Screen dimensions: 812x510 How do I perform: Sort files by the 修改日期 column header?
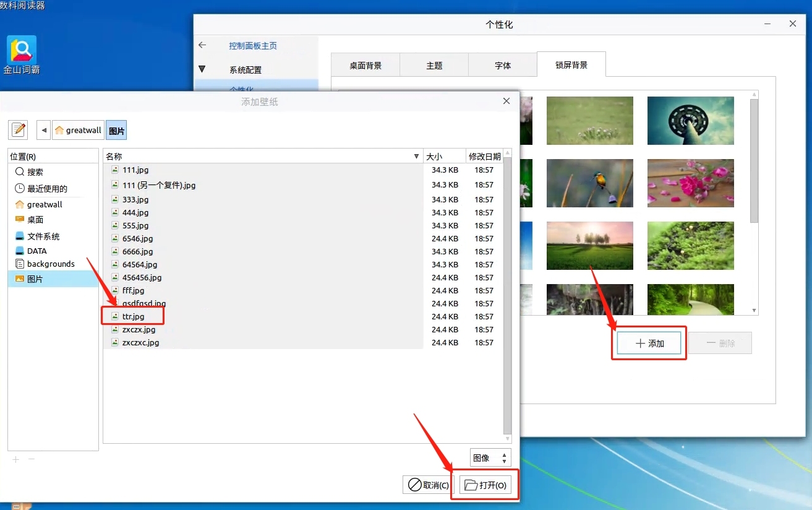484,157
